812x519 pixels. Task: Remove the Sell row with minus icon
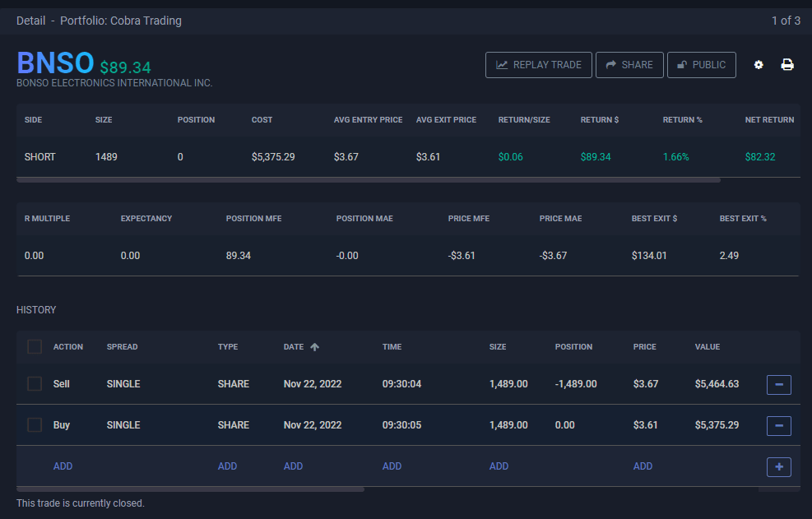[778, 384]
